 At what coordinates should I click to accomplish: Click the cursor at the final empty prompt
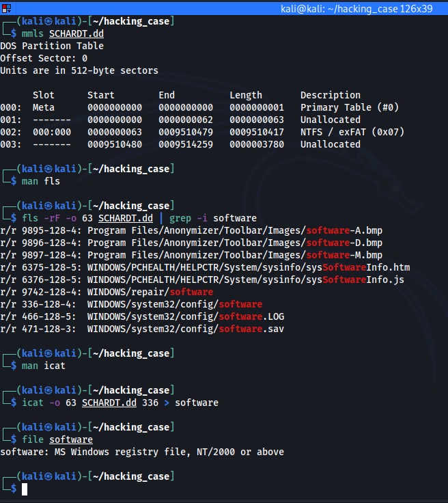click(x=25, y=489)
